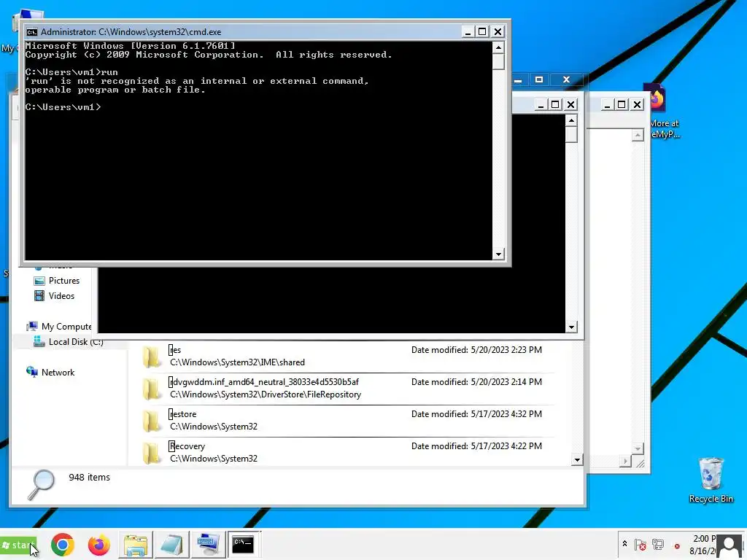The height and width of the screenshot is (560, 747).
Task: Click folder icon of restore result
Action: pyautogui.click(x=152, y=421)
